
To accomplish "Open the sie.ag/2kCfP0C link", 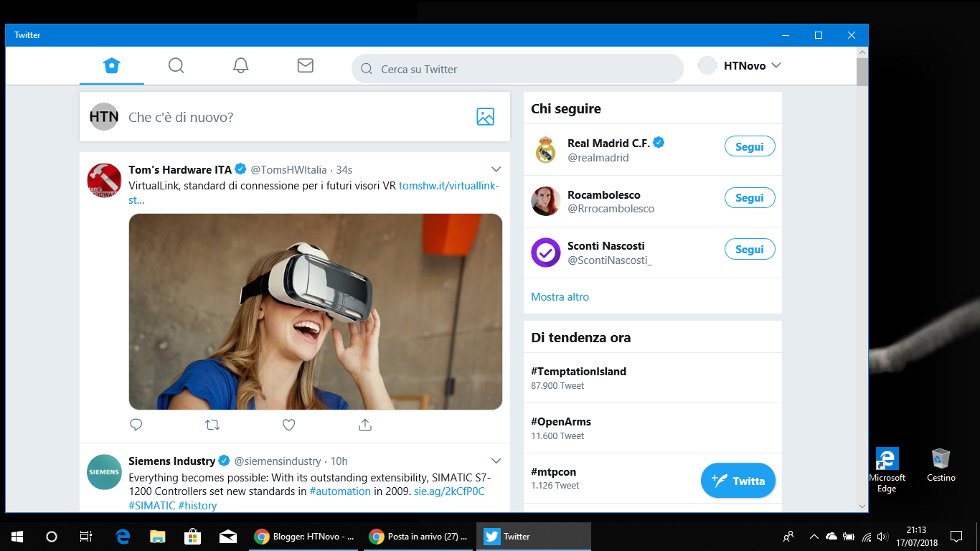I will [x=449, y=491].
